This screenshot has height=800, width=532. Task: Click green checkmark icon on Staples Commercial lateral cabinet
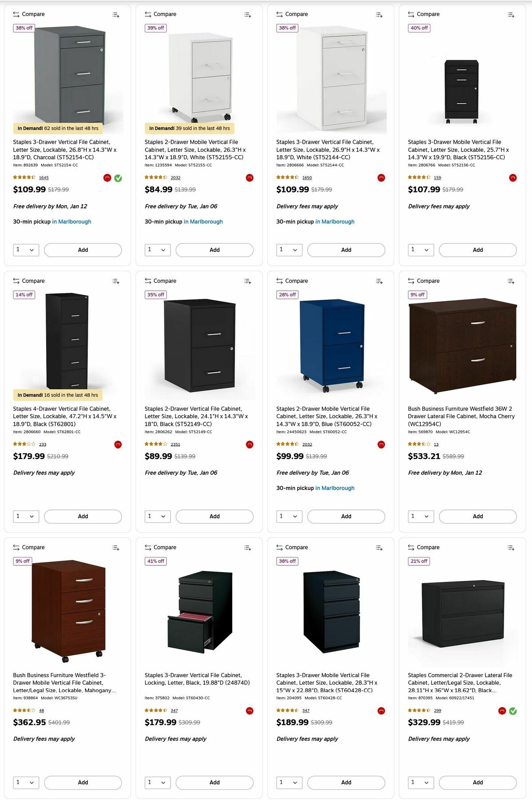[513, 710]
